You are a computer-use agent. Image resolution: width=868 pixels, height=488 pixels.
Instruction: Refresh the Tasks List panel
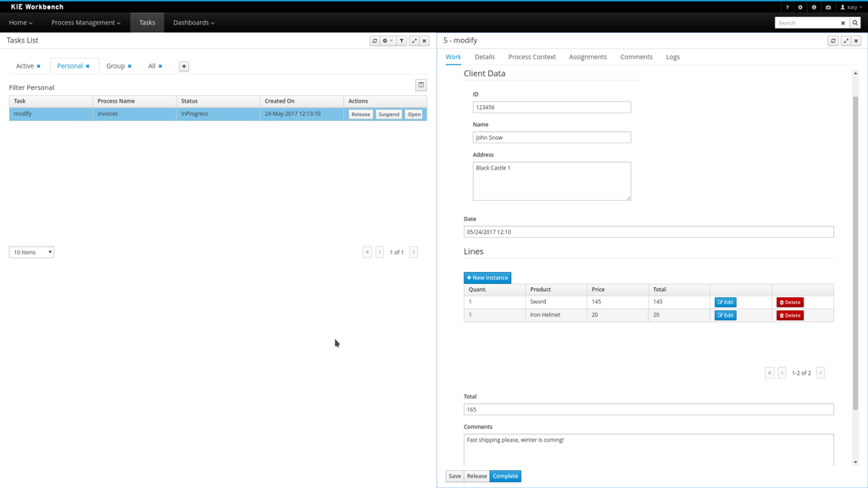(x=375, y=41)
